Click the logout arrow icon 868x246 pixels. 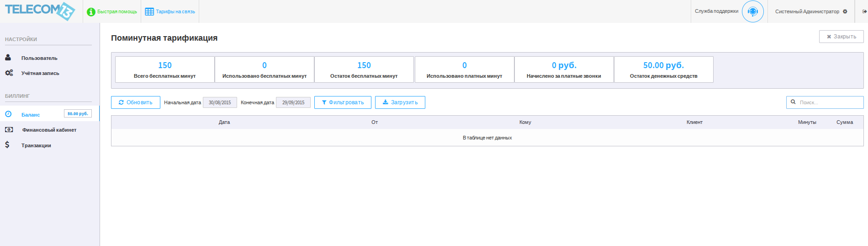click(x=864, y=11)
